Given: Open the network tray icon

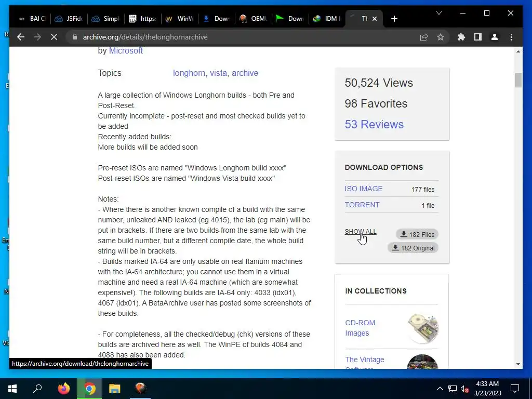Looking at the screenshot, I should pos(453,389).
